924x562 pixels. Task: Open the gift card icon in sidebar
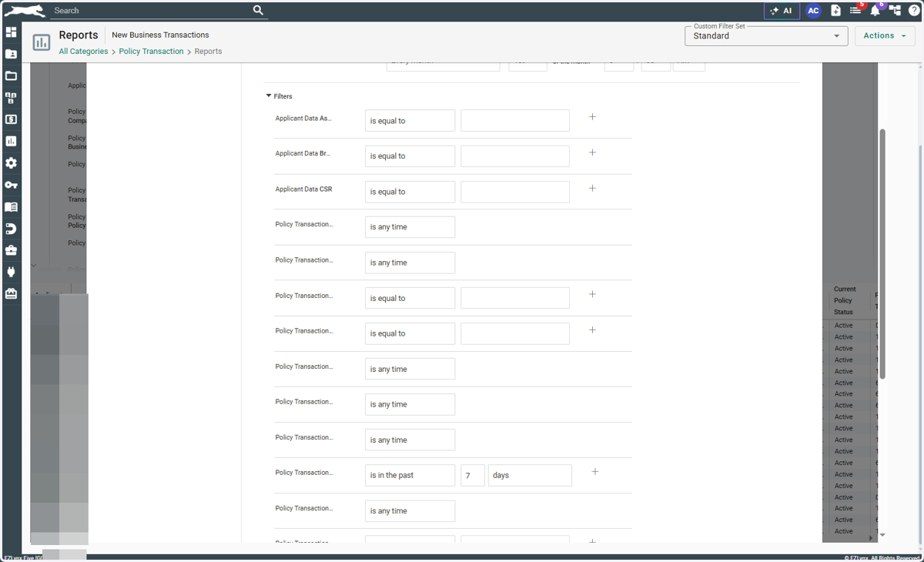click(x=11, y=294)
